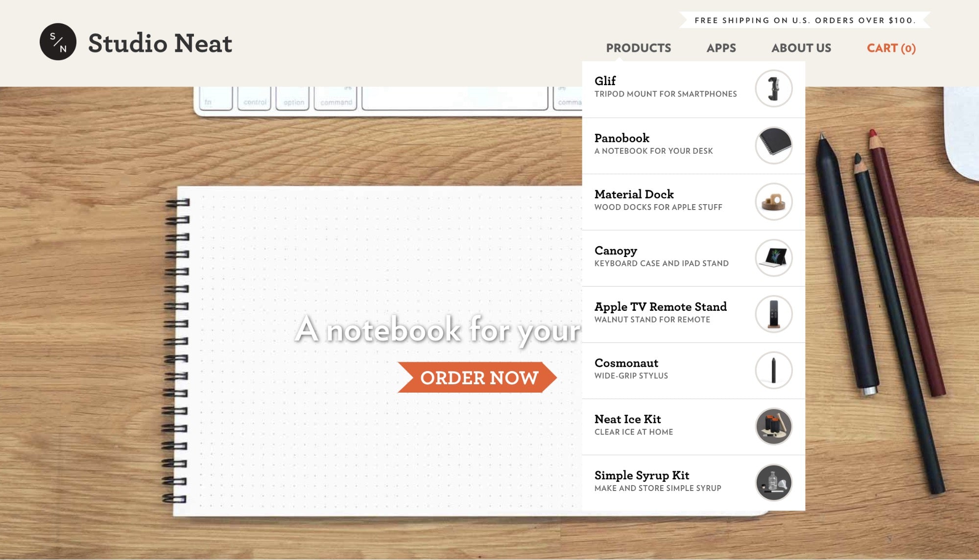
Task: Expand the APPS navigation menu
Action: point(721,48)
